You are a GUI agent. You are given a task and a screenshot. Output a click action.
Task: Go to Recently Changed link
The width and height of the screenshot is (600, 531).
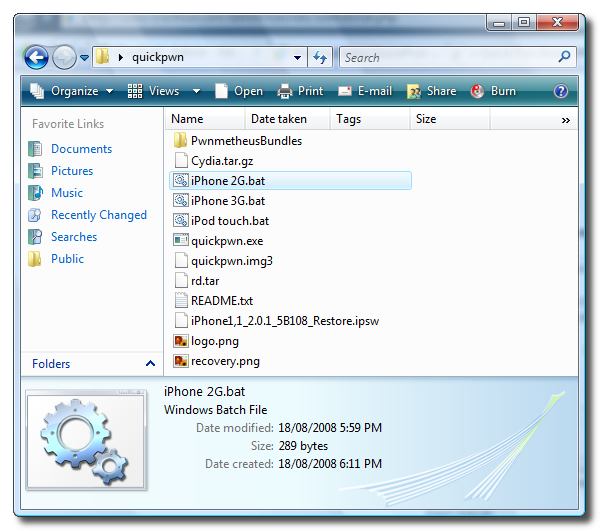coord(98,215)
